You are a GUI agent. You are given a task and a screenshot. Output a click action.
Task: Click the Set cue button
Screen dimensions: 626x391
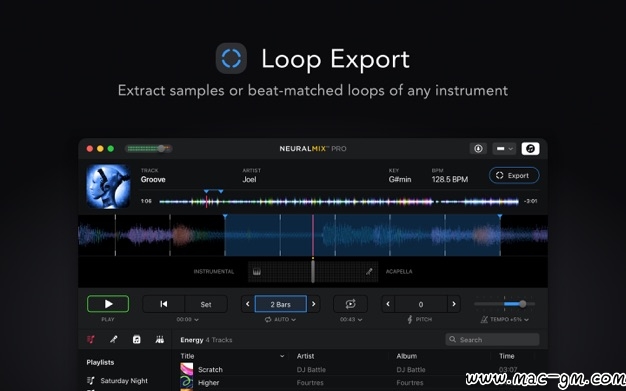click(x=206, y=304)
